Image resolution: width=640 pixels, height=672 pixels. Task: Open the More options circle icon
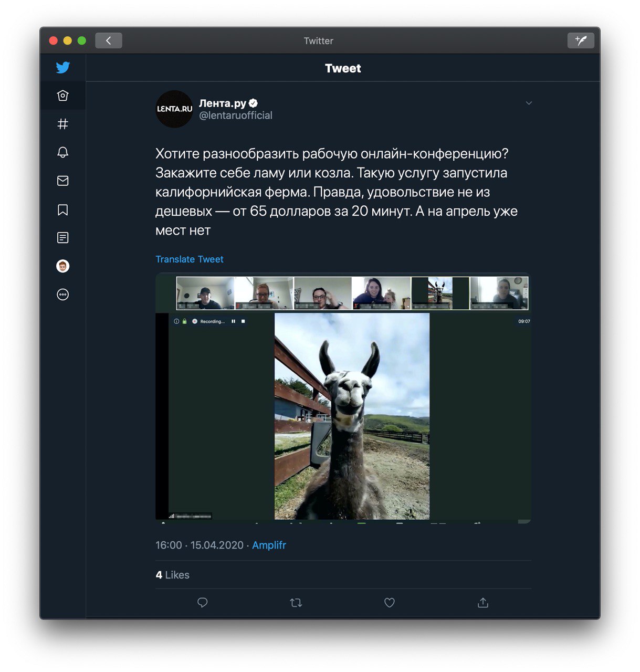(63, 295)
